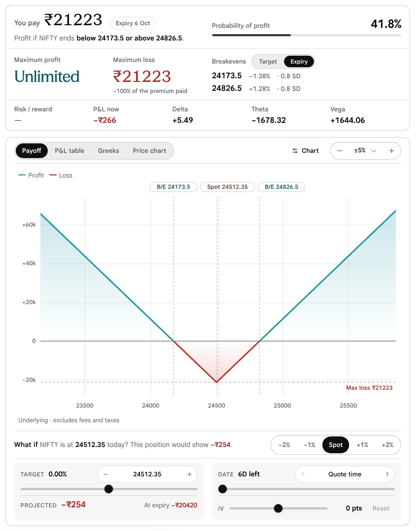Screen dimensions: 420x531
Task: Click the Delta value +5.49
Action: [183, 120]
